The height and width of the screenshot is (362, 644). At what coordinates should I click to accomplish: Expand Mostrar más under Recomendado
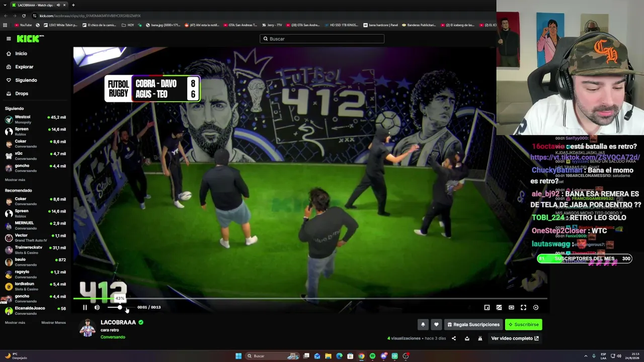(x=15, y=323)
